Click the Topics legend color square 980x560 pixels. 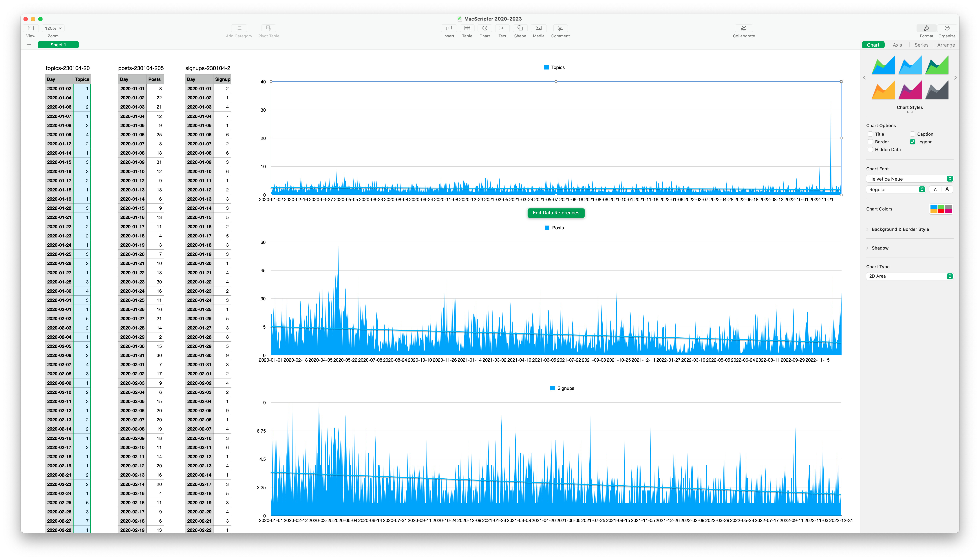click(x=546, y=67)
